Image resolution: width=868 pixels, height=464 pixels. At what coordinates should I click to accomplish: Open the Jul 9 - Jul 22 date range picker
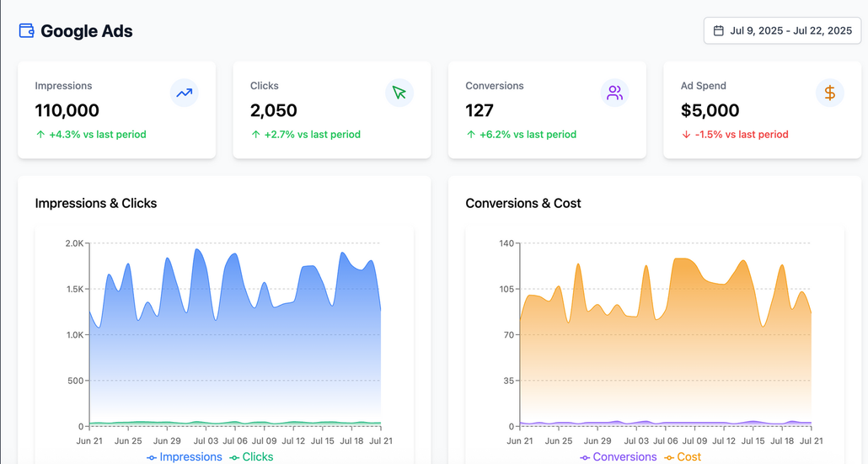click(782, 30)
